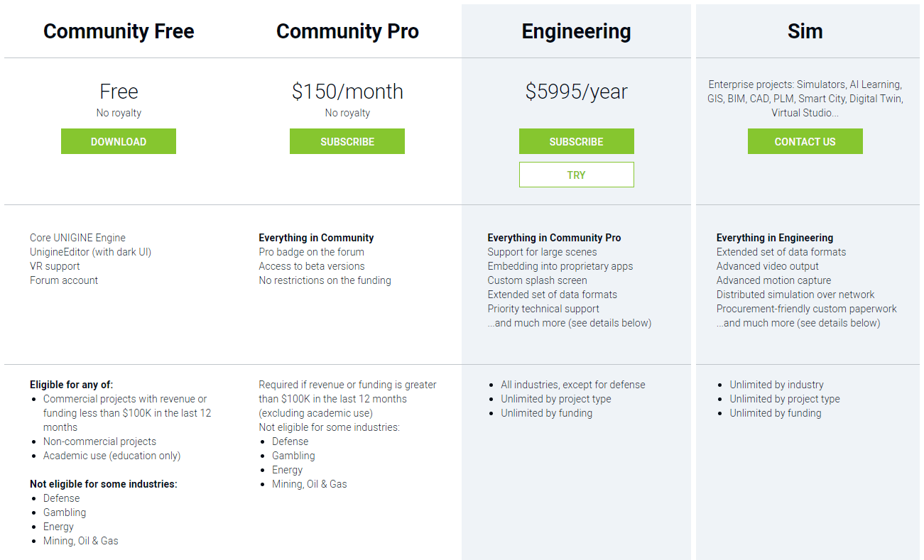Image resolution: width=924 pixels, height=560 pixels.
Task: Click the green DOWNLOAD button
Action: 119,141
